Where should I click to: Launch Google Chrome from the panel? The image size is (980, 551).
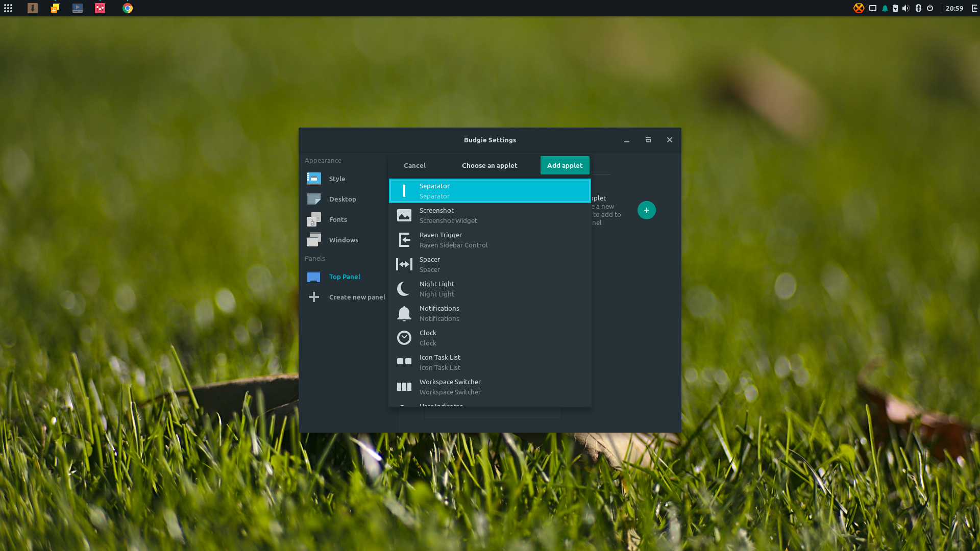[128, 8]
